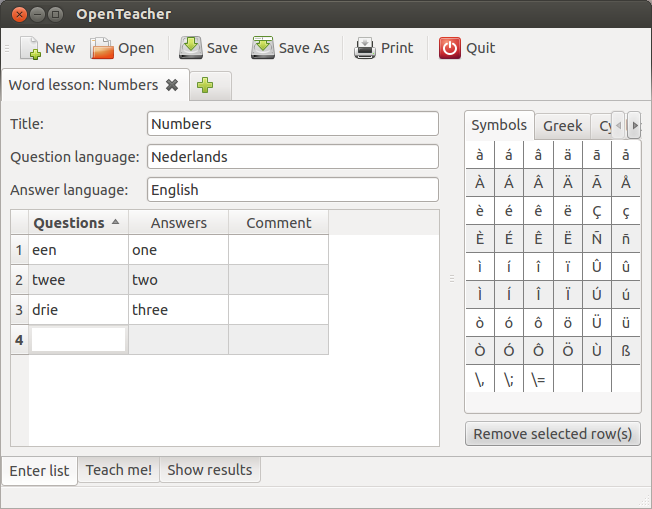Insert the 'ö' lowercase symbol
The height and width of the screenshot is (509, 652).
[x=568, y=323]
